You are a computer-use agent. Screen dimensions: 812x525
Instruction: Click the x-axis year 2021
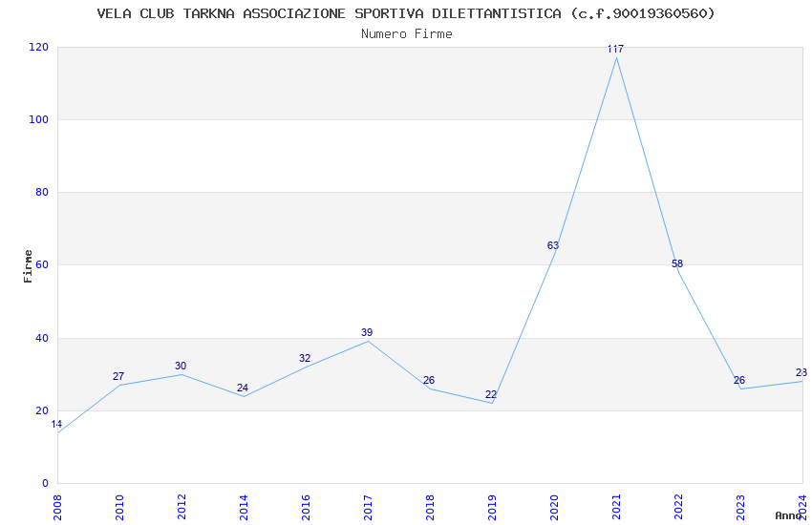(x=617, y=507)
